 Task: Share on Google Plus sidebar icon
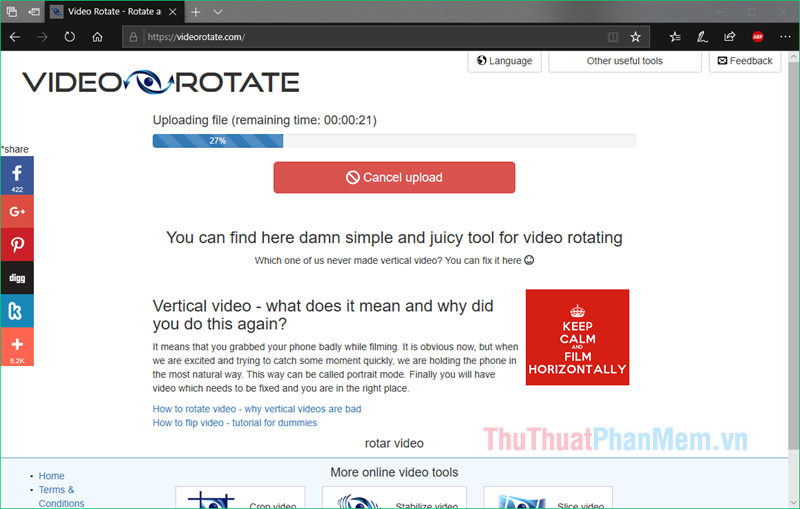click(x=17, y=212)
